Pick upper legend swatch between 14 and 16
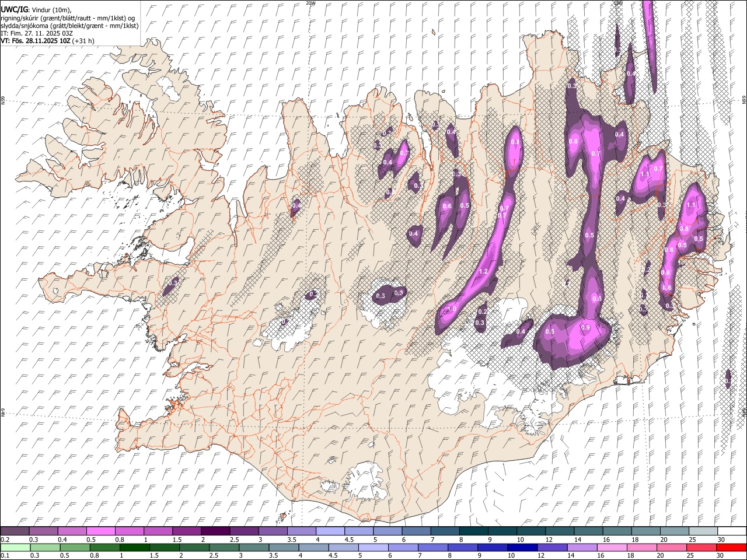The height and width of the screenshot is (560, 747). [x=588, y=531]
